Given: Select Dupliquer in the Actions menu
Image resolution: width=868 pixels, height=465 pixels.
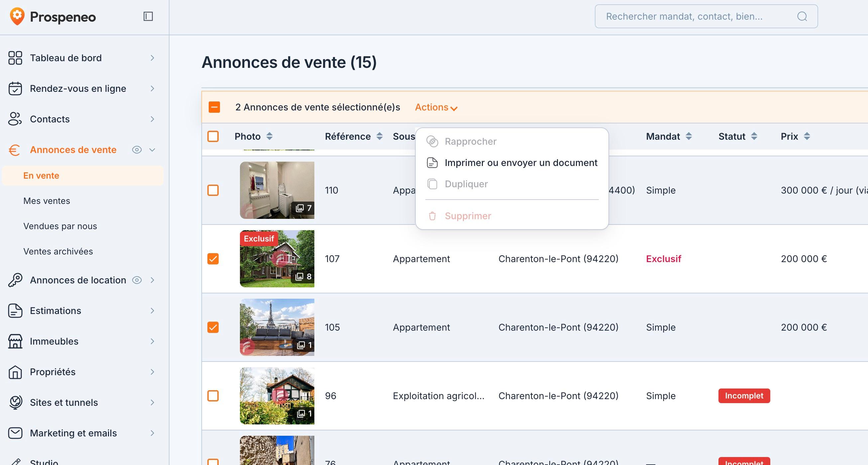Looking at the screenshot, I should 512,184.
